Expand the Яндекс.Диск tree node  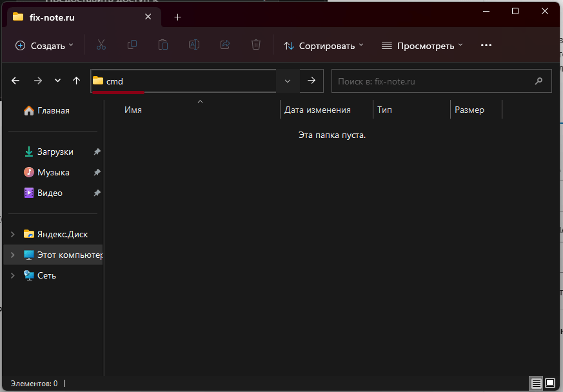(x=12, y=235)
